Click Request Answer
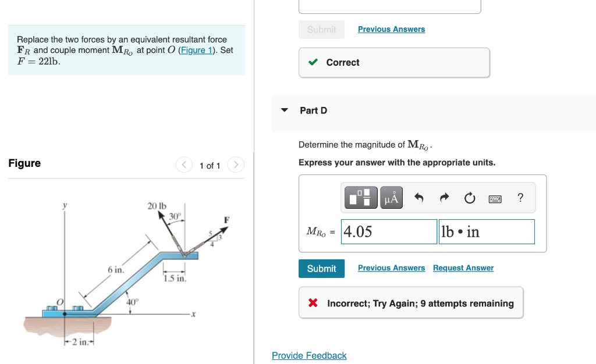 [463, 267]
